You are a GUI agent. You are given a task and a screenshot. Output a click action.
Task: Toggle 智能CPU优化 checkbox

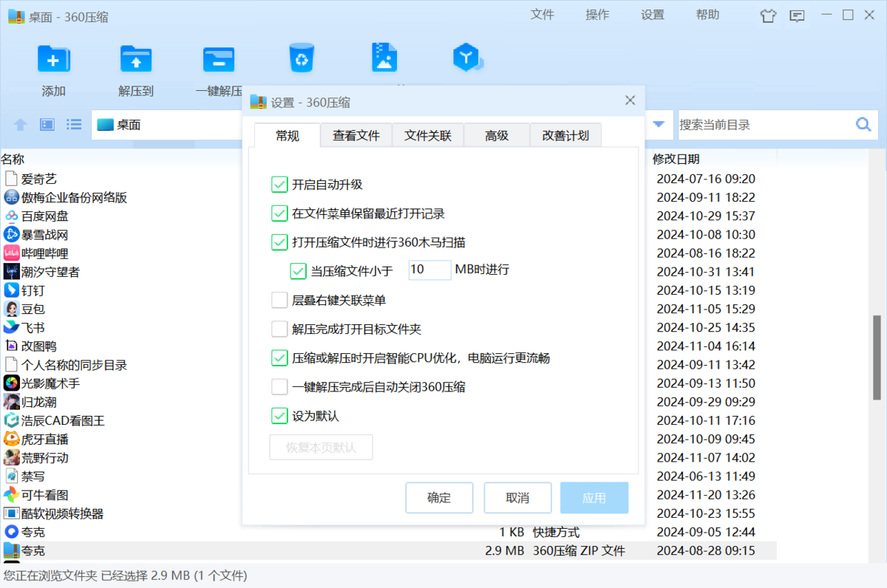(279, 358)
